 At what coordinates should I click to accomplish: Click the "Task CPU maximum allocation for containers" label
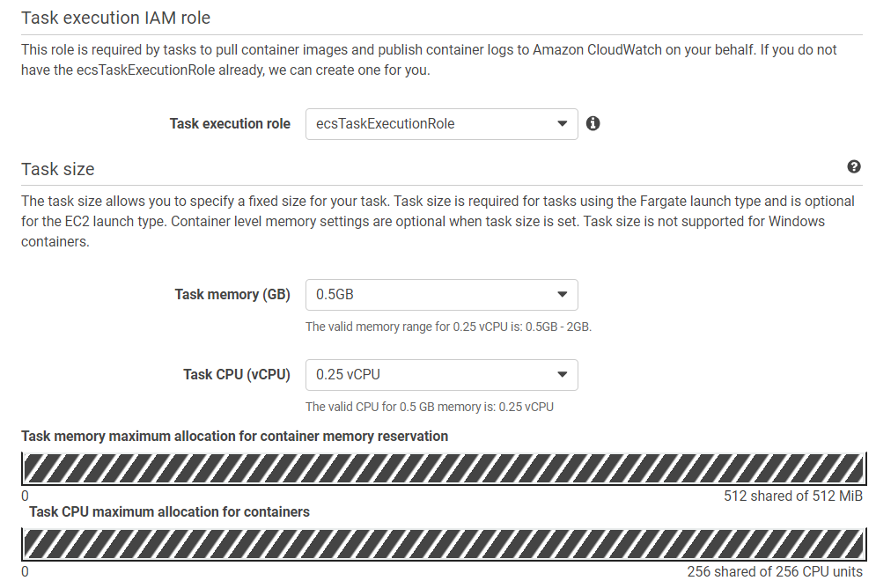tap(169, 511)
